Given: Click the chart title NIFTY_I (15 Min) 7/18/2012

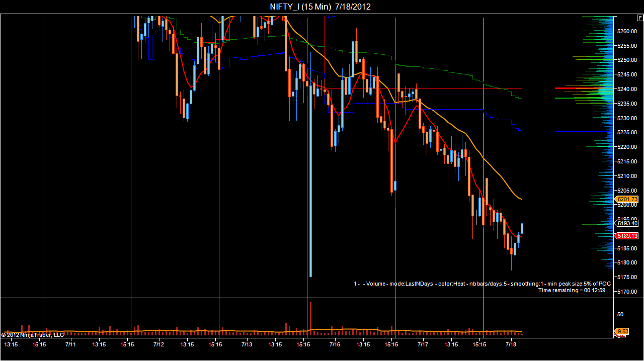Looking at the screenshot, I should (320, 7).
